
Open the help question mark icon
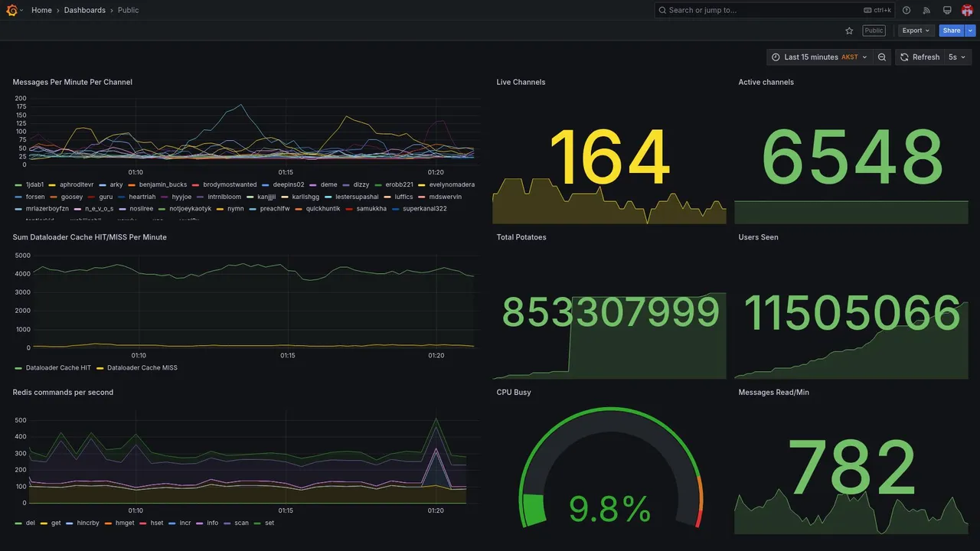(906, 10)
